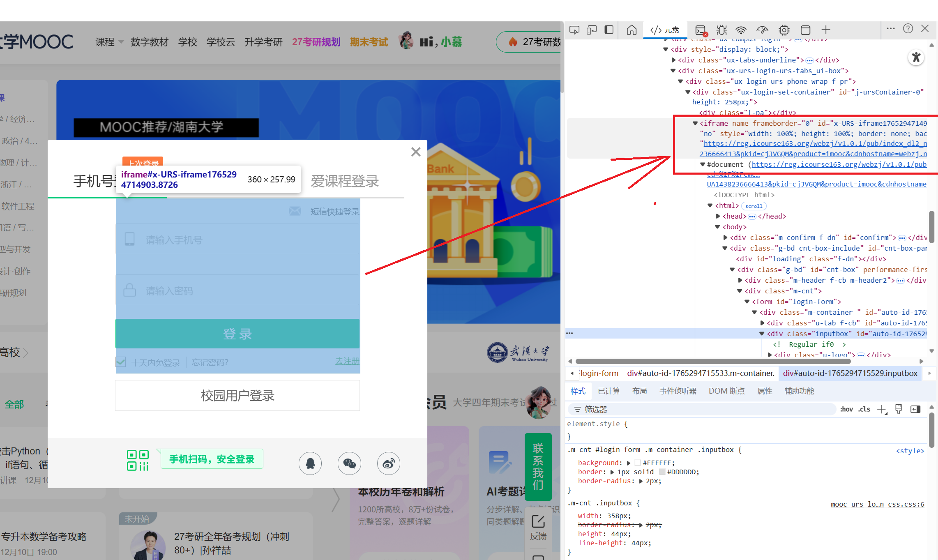938x560 pixels.
Task: Toggle :hov element state in Styles pane
Action: point(846,409)
